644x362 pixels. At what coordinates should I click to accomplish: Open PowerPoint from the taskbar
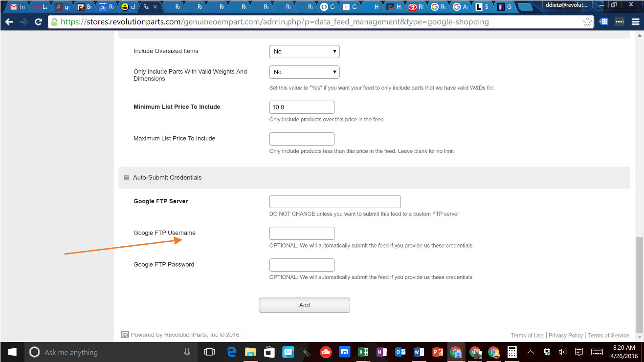pos(438,352)
